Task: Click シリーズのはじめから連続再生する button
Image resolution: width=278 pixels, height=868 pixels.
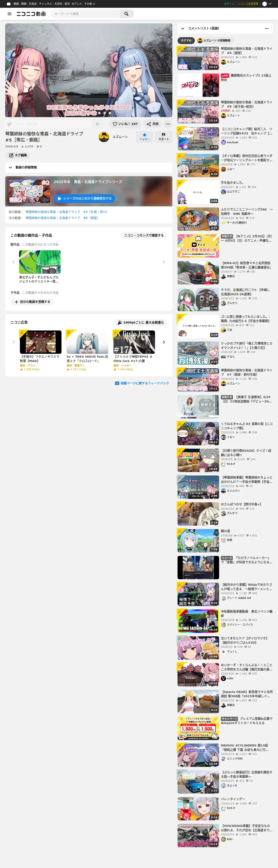Action: (84, 198)
